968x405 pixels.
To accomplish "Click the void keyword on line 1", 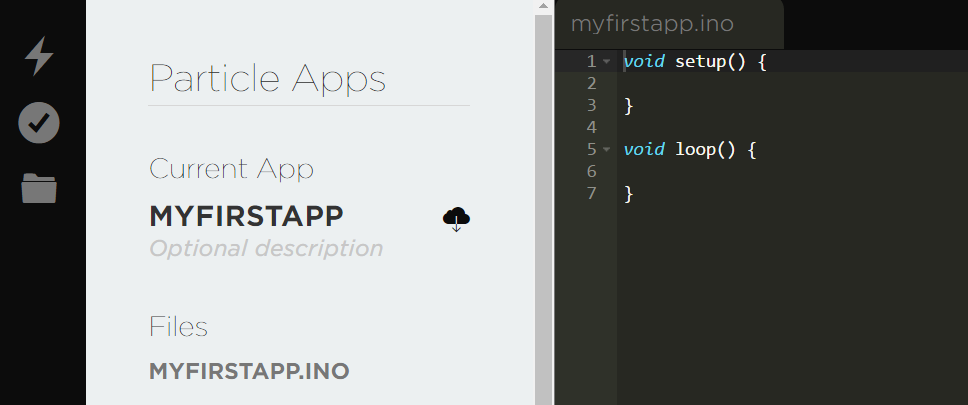I will click(x=644, y=62).
